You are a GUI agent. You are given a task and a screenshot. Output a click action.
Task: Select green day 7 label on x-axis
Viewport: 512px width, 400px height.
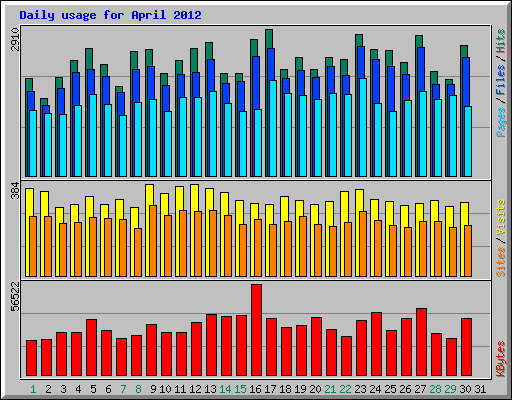123,389
